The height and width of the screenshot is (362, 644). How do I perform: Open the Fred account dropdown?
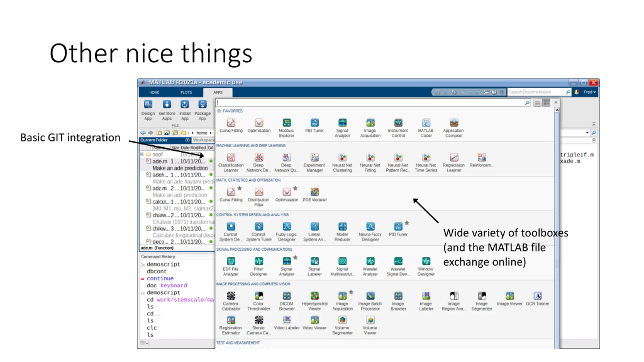[x=590, y=92]
